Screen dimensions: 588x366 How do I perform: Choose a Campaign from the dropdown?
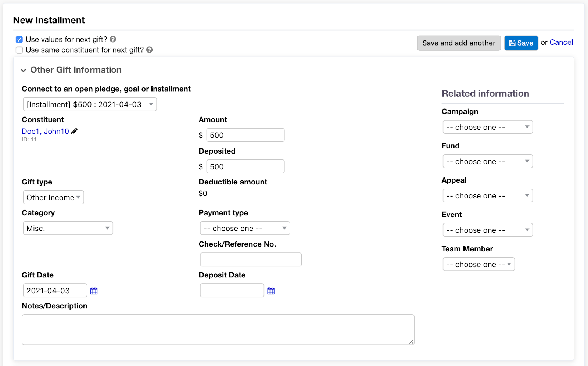pos(487,127)
